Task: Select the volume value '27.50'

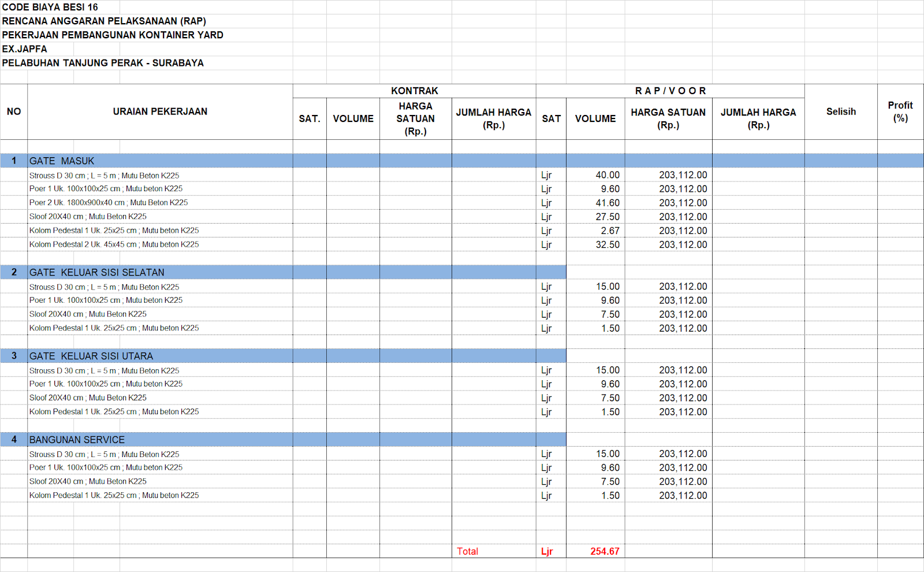Action: pos(608,217)
